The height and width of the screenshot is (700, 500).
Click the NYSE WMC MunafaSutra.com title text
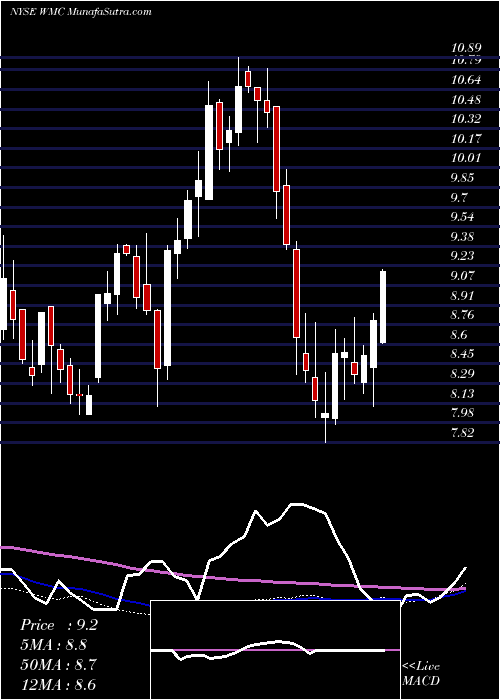click(81, 12)
